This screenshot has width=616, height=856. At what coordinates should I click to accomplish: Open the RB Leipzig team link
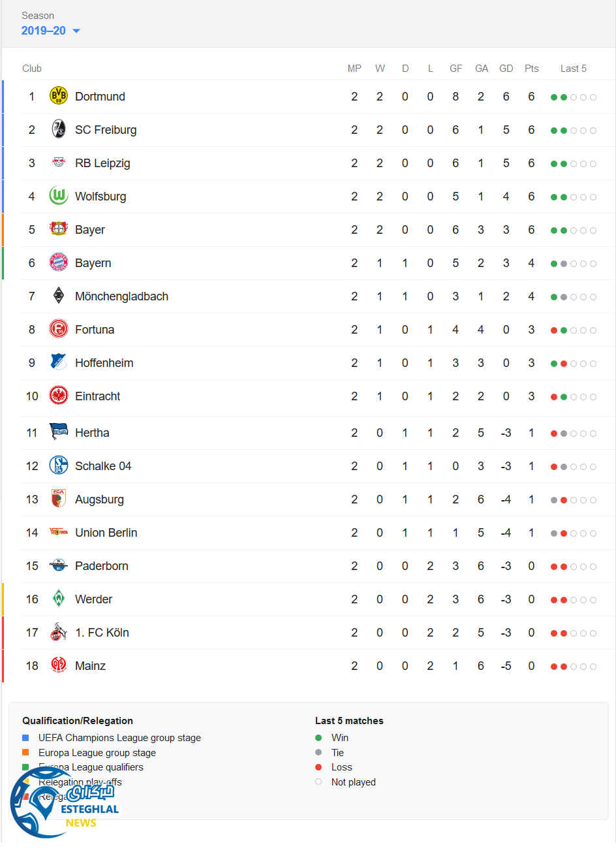click(102, 163)
